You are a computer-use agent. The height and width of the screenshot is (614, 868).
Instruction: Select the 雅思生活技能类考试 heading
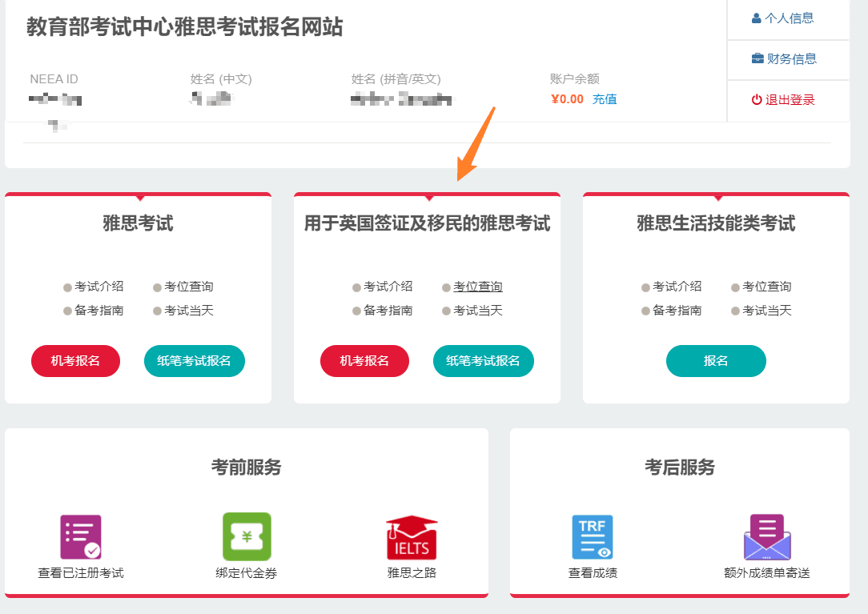point(716,223)
